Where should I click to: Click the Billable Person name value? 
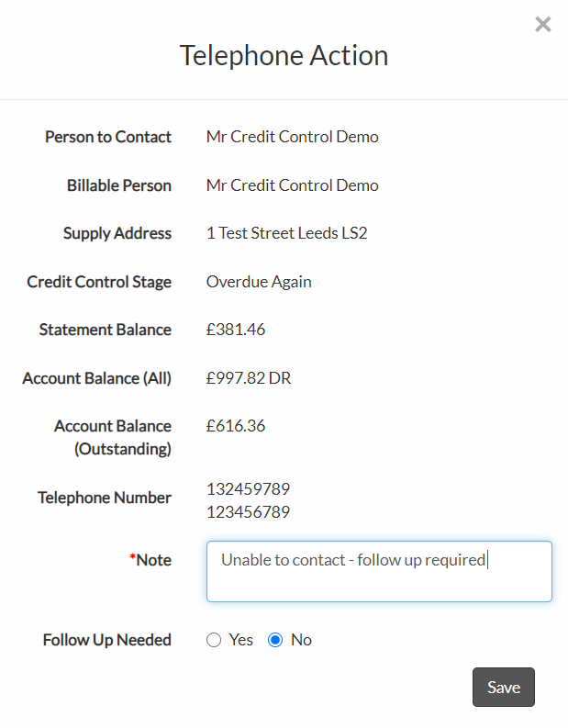(293, 185)
